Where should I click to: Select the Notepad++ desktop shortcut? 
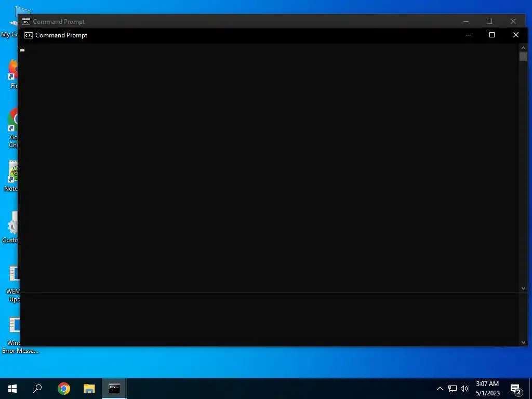(12, 176)
